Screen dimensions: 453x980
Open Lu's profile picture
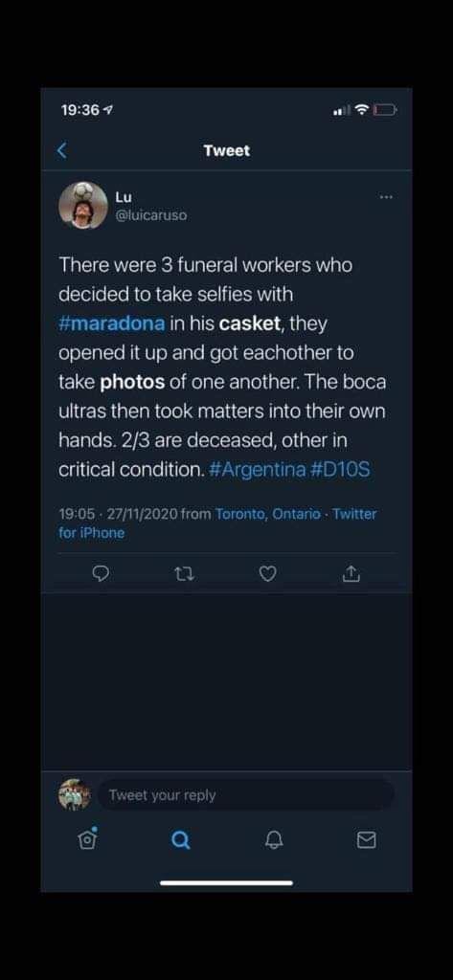[83, 206]
